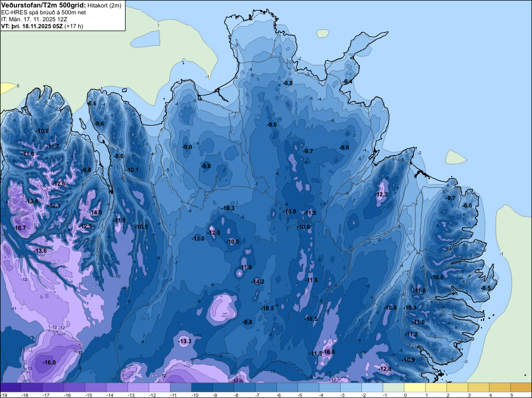Click the -10.1 temperature label on the map

coord(132,170)
